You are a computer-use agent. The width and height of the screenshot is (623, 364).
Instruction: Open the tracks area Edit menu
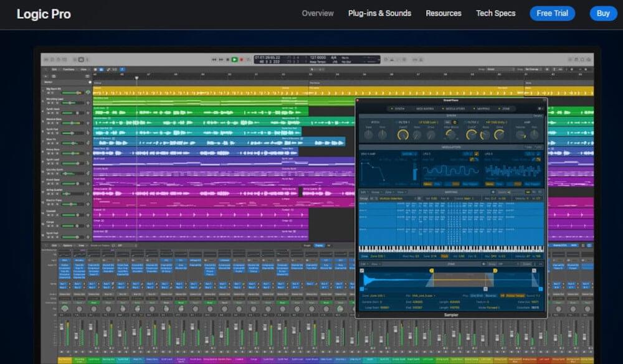(x=54, y=70)
